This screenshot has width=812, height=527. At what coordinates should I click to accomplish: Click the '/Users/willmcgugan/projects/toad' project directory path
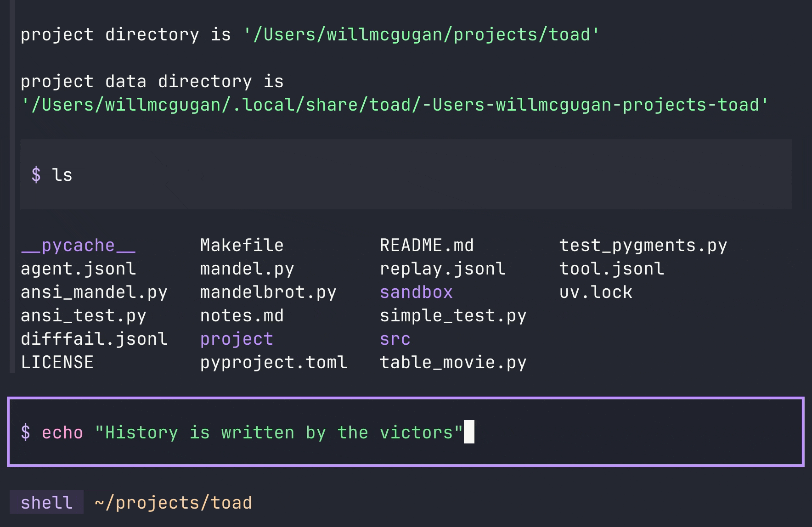[421, 35]
